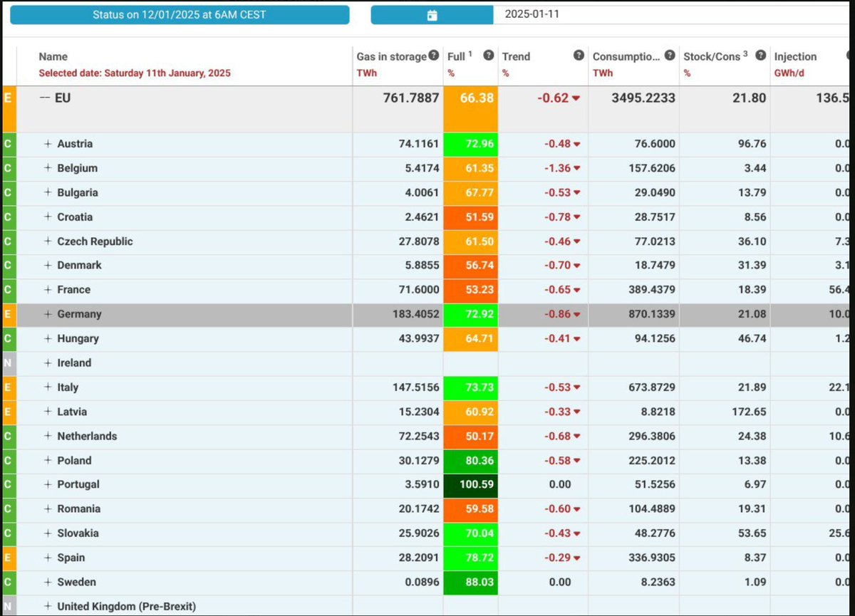Show help for the Consumption column
This screenshot has height=616, width=855.
[x=670, y=56]
